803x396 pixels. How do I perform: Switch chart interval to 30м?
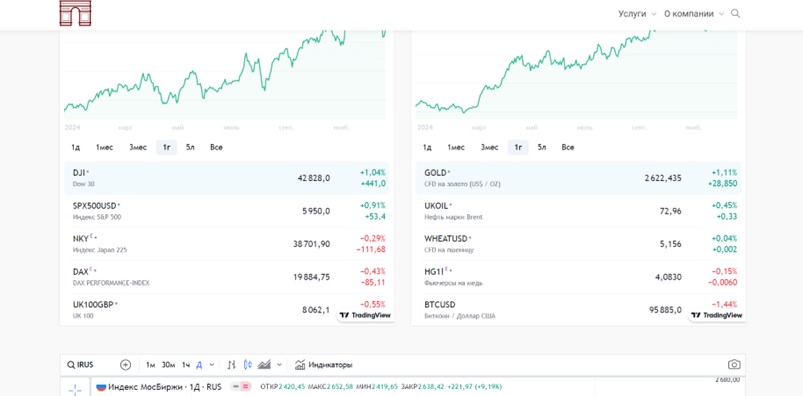click(168, 365)
